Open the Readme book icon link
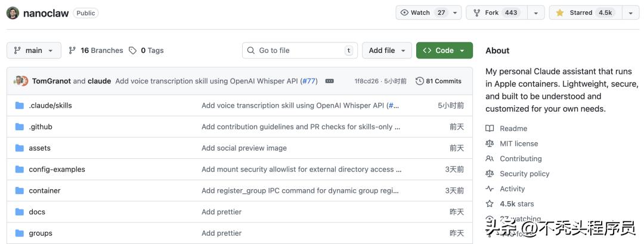 [x=490, y=129]
